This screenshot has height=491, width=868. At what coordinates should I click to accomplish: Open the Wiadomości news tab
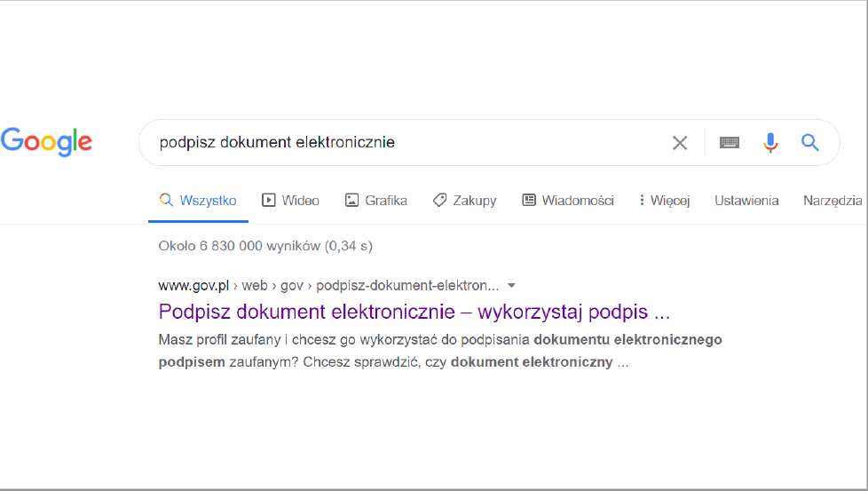[568, 201]
